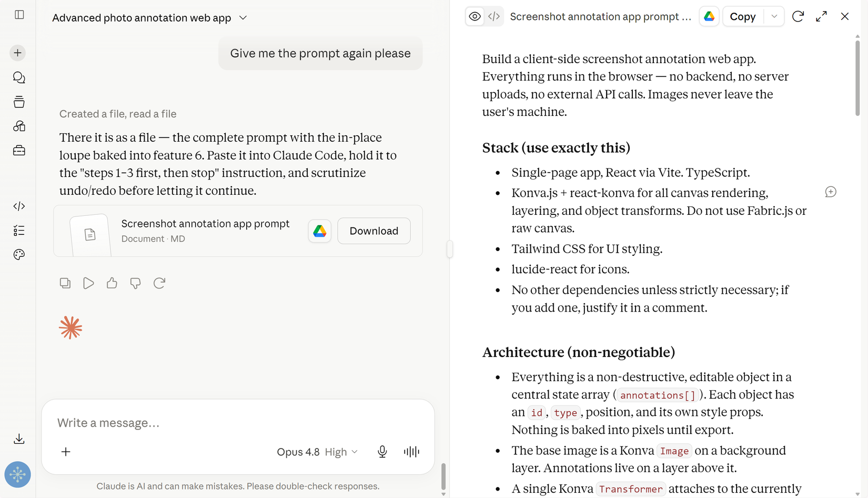Image resolution: width=868 pixels, height=498 pixels.
Task: Click 'Single-page app, React via Vite. TypeScript.' bullet
Action: tap(631, 173)
